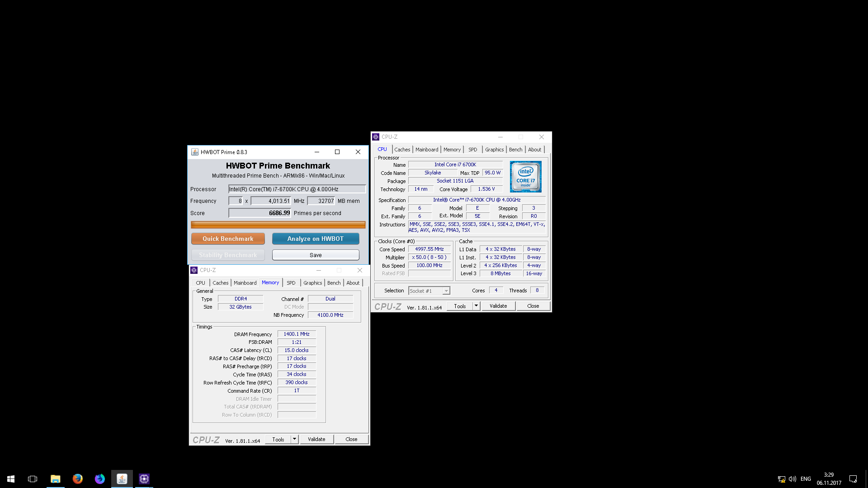Click NB Frequency value 4100.0 MHz
Screen dimensions: 868x488
point(330,315)
